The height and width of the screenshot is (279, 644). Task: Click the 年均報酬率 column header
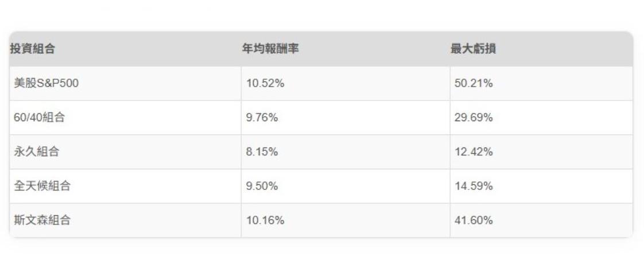(x=270, y=49)
